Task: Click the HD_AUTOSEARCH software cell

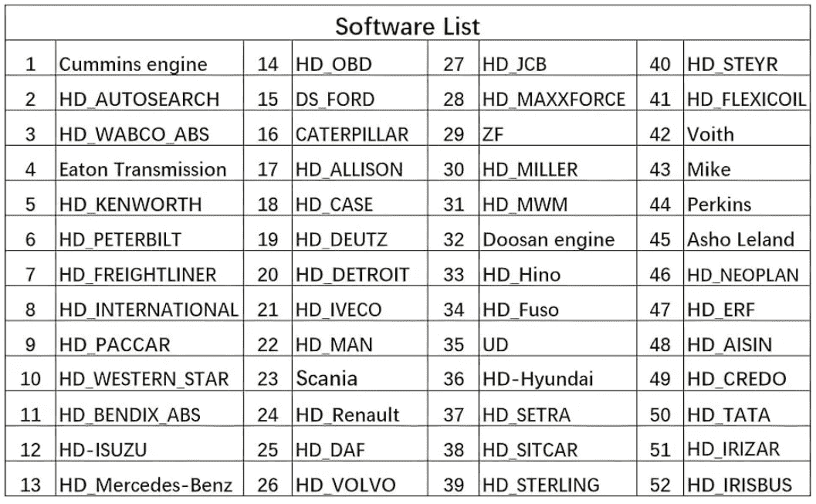Action: pos(140,100)
